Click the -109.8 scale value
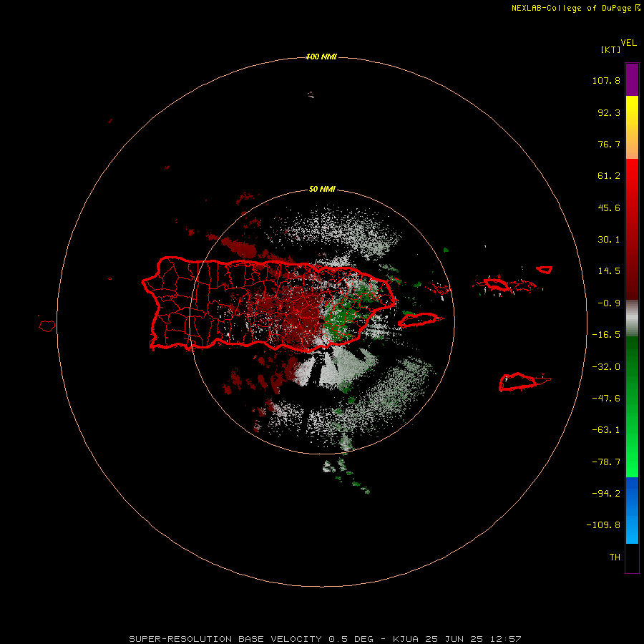 603,525
